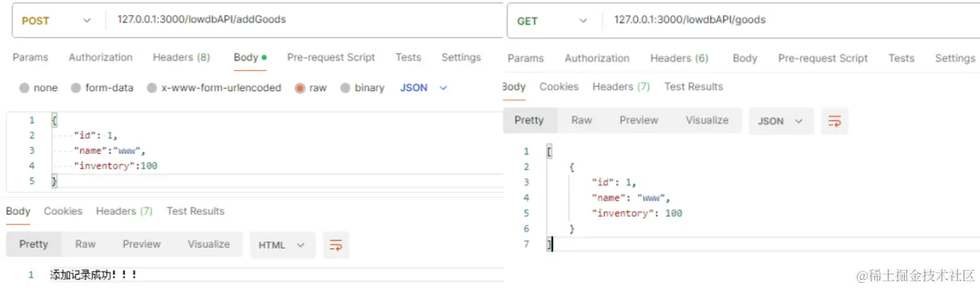980x288 pixels.
Task: Switch to the Headers (8) tab
Action: click(x=181, y=57)
